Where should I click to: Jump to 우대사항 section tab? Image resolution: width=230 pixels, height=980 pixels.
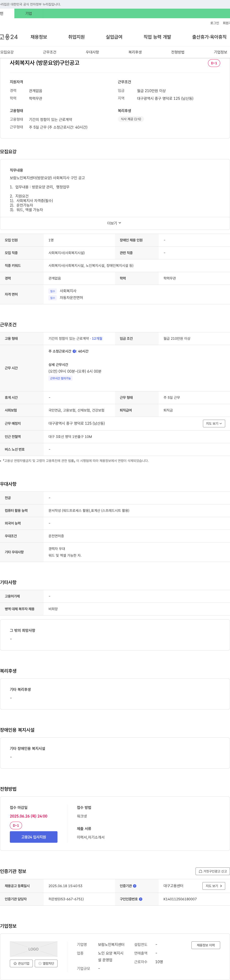point(92,52)
